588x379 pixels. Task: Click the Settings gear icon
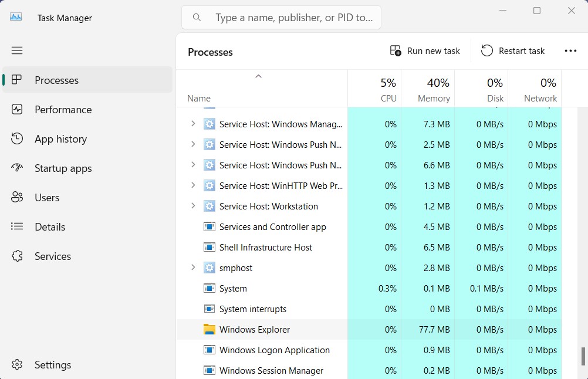[x=17, y=364]
